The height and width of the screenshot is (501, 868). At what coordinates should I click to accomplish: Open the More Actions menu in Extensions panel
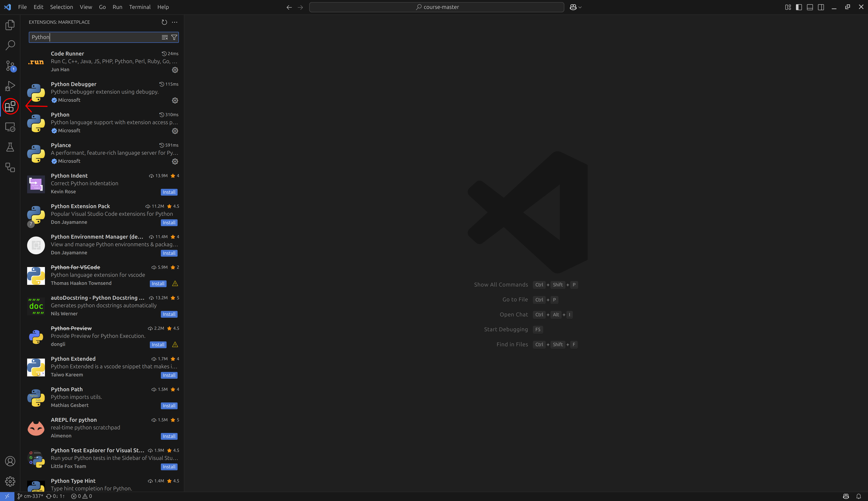174,22
